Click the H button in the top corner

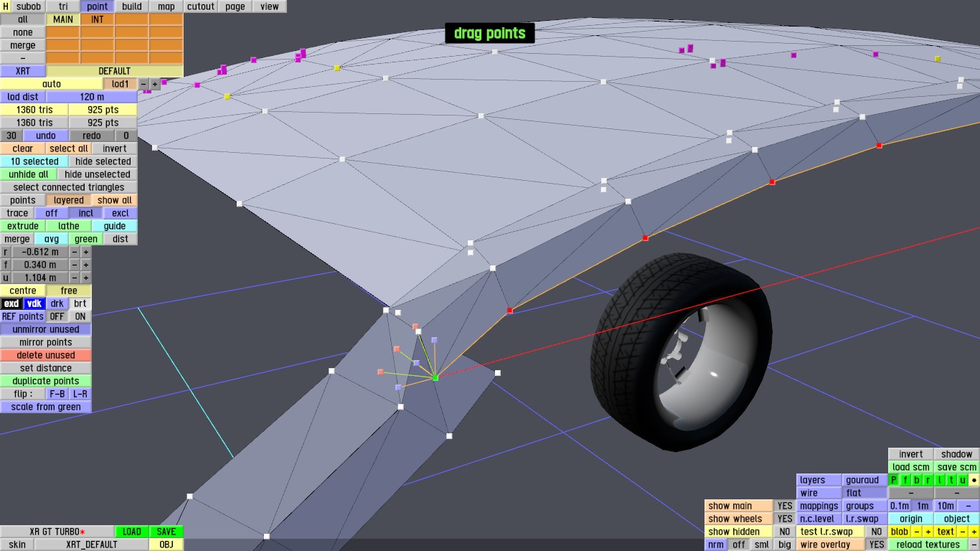click(x=6, y=6)
